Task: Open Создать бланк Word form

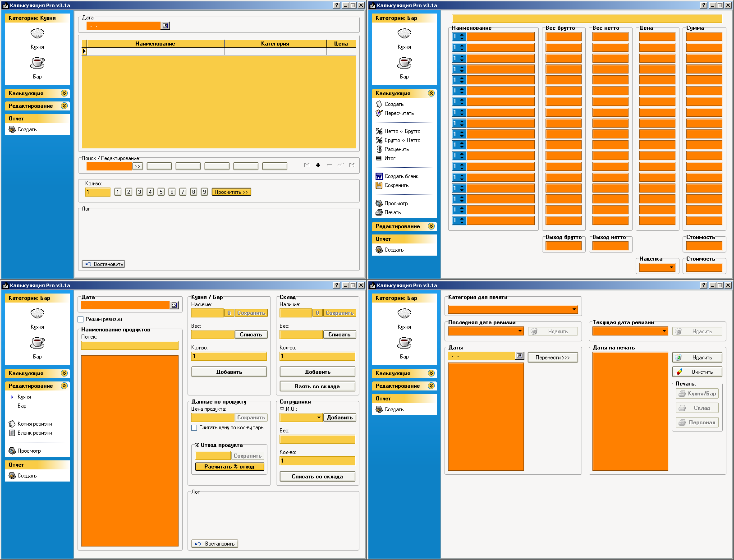Action: pyautogui.click(x=379, y=176)
